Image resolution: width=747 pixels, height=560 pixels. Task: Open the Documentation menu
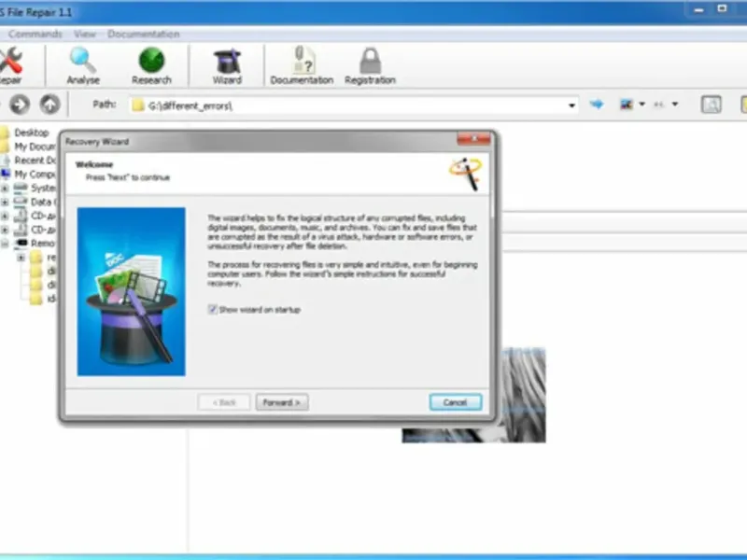144,34
